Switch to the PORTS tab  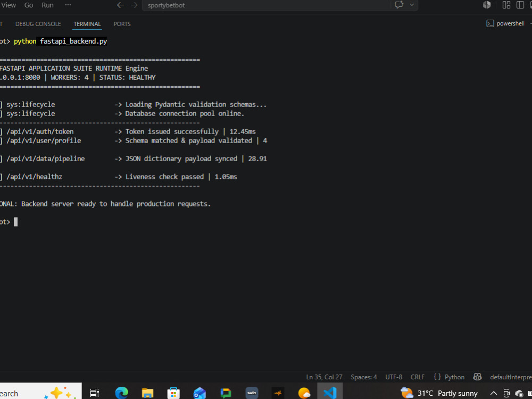coord(122,24)
